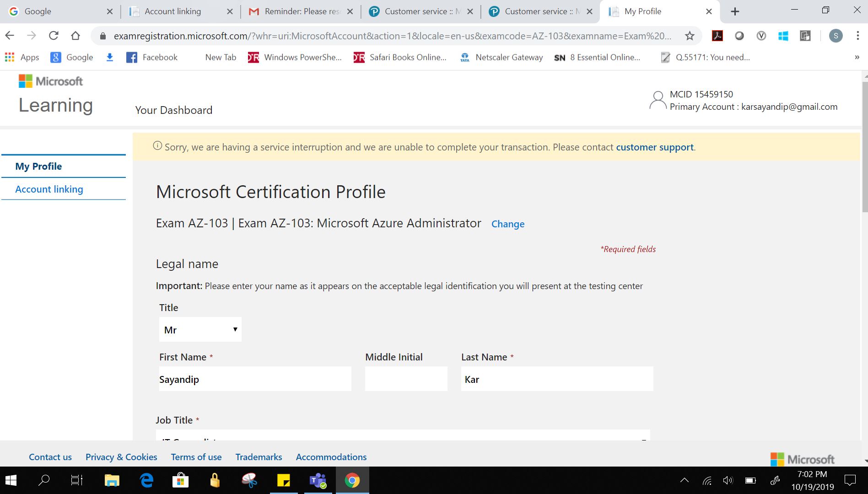Screen dimensions: 868x494
Task: Open Trademarks footer link
Action: coord(259,457)
